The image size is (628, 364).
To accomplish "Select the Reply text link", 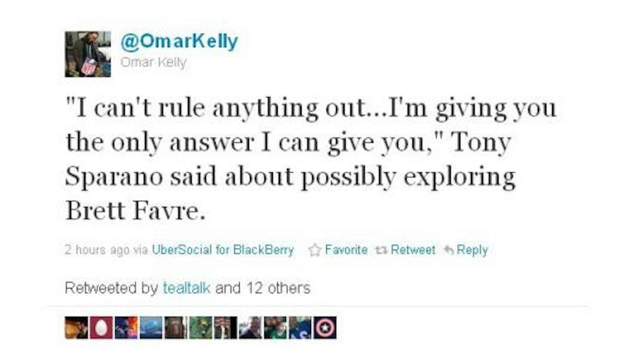I will [472, 250].
